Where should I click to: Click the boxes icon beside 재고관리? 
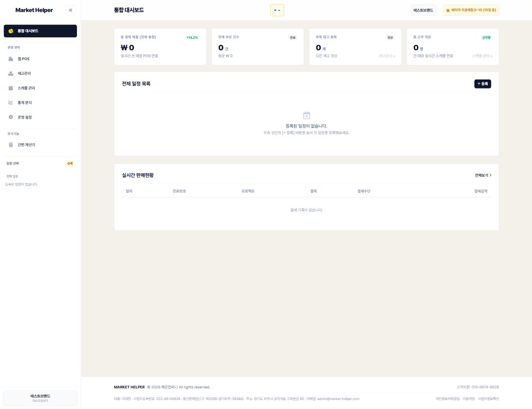coord(11,73)
